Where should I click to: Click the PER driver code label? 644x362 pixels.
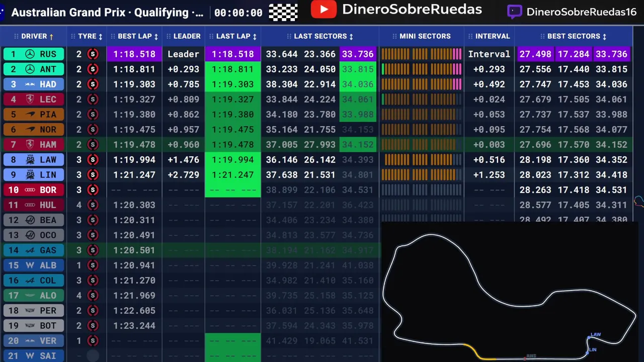tap(48, 310)
